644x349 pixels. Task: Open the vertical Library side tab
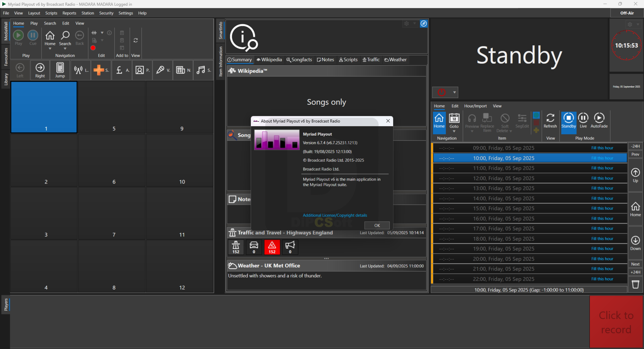coord(6,80)
